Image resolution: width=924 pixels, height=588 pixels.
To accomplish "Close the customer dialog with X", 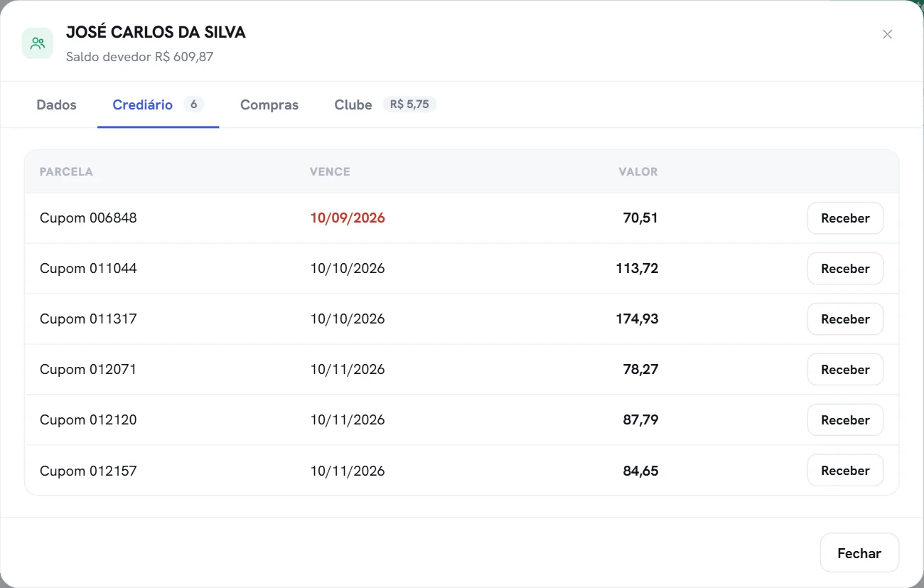I will (x=887, y=34).
